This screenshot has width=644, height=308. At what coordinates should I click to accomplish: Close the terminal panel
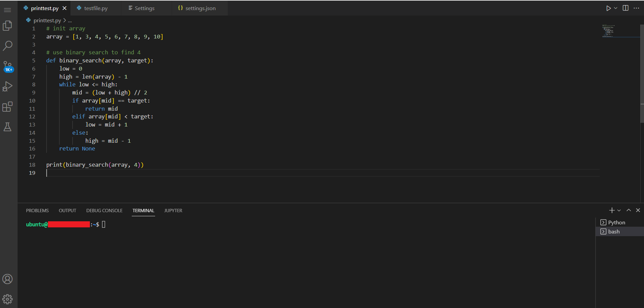[638, 210]
